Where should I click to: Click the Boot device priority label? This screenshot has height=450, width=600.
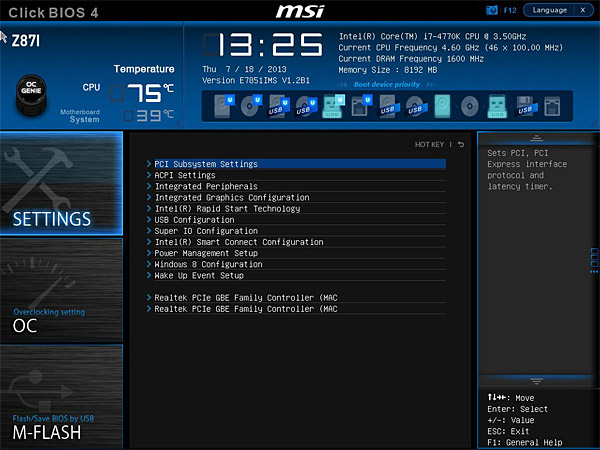pos(386,85)
